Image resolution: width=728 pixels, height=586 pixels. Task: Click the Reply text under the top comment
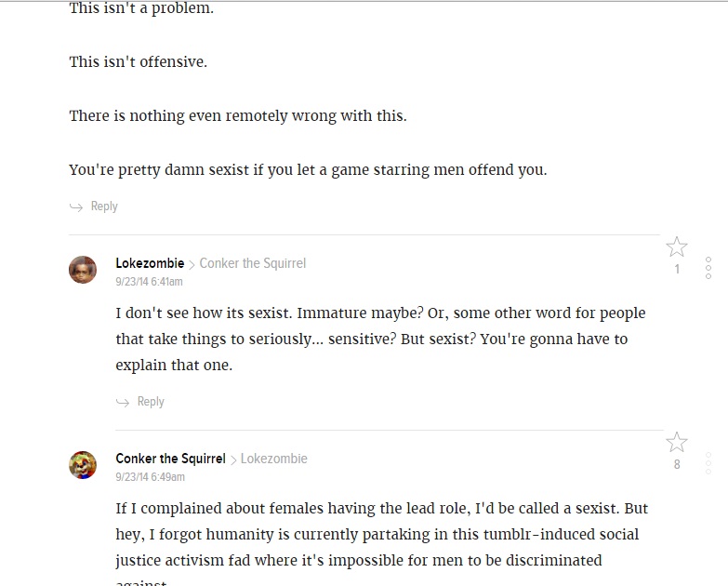pos(104,206)
